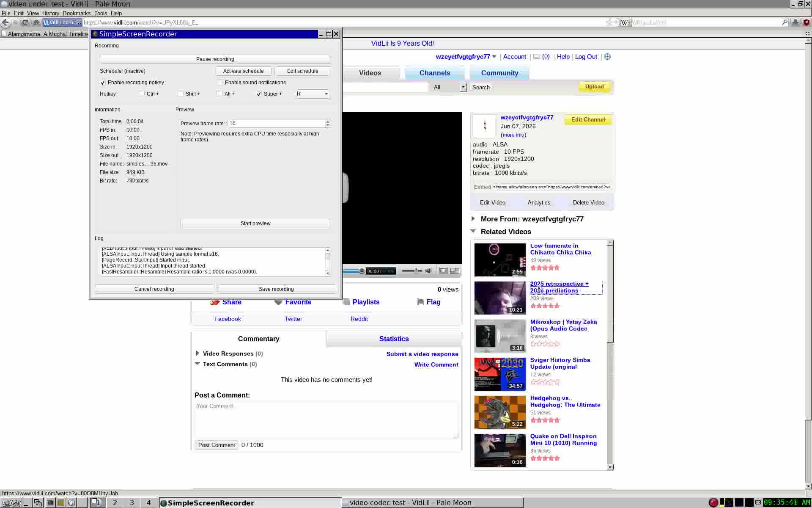Click the globe language icon on VidLii
Screen dimensions: 812x508
(607, 57)
